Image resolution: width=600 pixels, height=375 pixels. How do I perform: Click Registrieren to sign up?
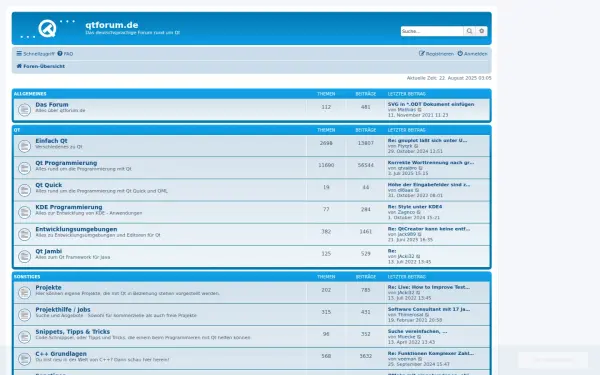coord(436,54)
